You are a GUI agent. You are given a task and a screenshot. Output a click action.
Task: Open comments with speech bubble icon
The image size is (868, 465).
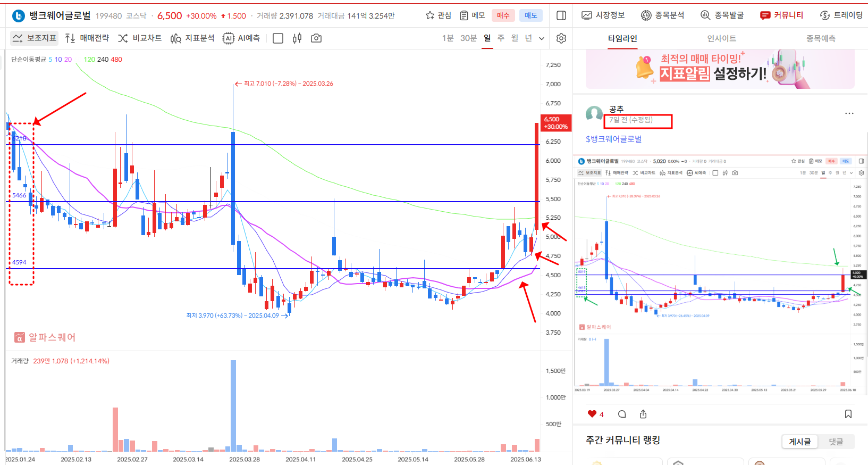point(622,414)
